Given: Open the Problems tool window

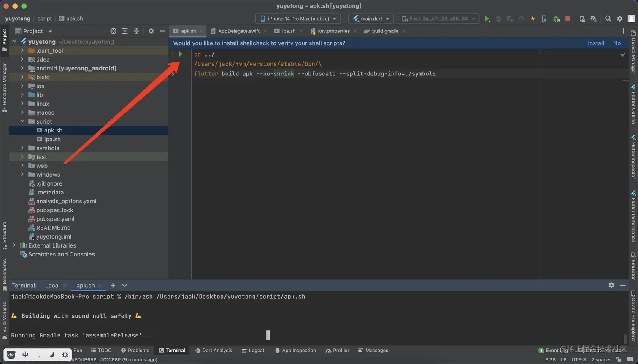Looking at the screenshot, I should click(x=135, y=351).
